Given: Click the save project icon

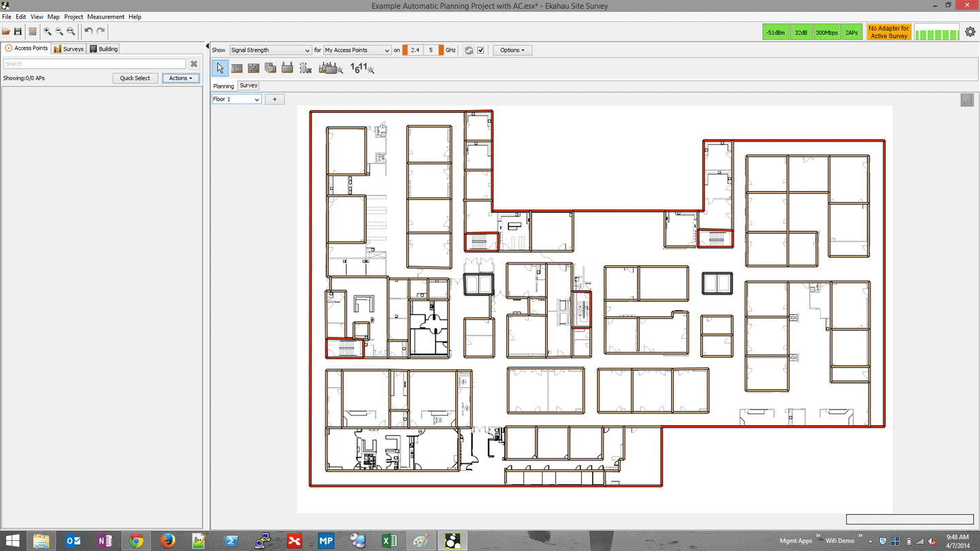Looking at the screenshot, I should [x=18, y=31].
